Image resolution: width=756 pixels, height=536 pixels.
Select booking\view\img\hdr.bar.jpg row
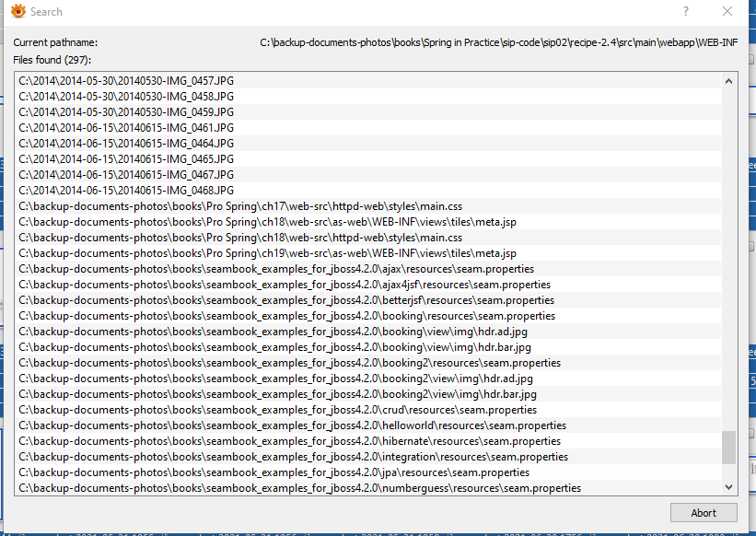369,347
